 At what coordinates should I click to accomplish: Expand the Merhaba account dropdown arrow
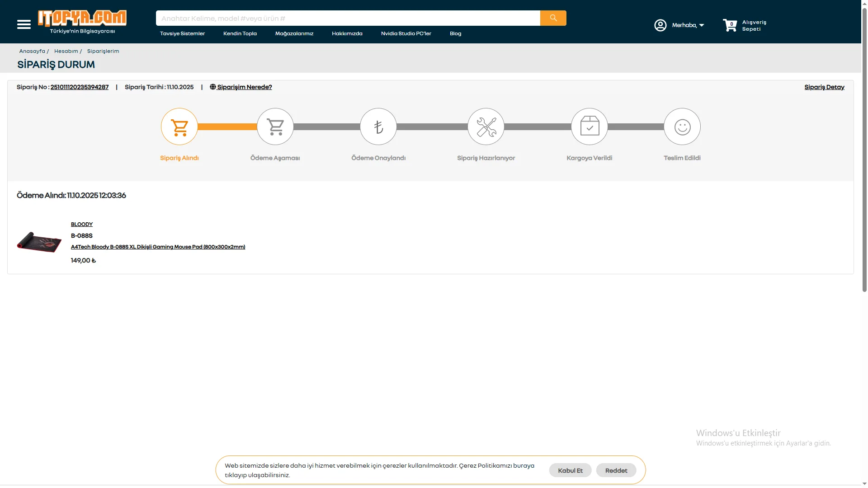tap(702, 25)
